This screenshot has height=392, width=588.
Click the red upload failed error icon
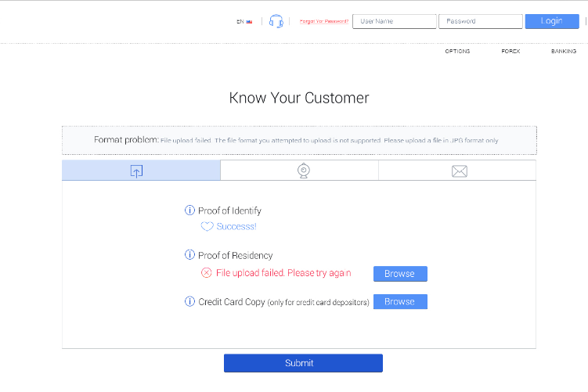click(206, 273)
